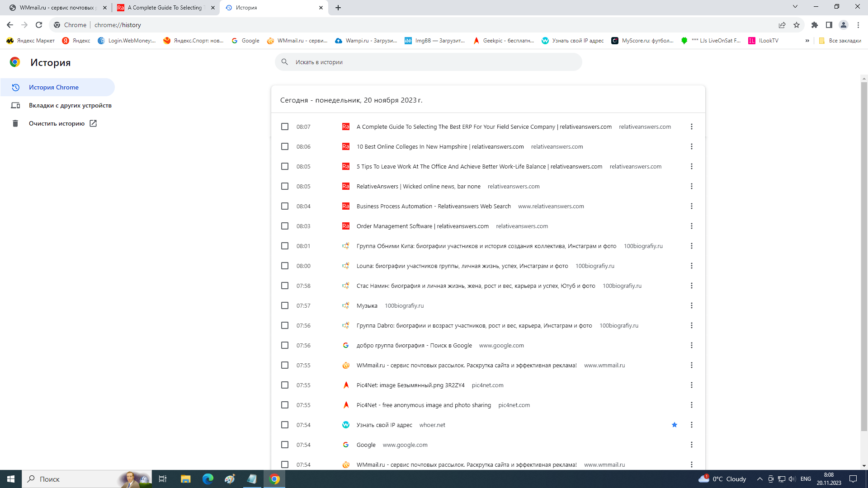Open the Chrome side panel icon

point(829,25)
